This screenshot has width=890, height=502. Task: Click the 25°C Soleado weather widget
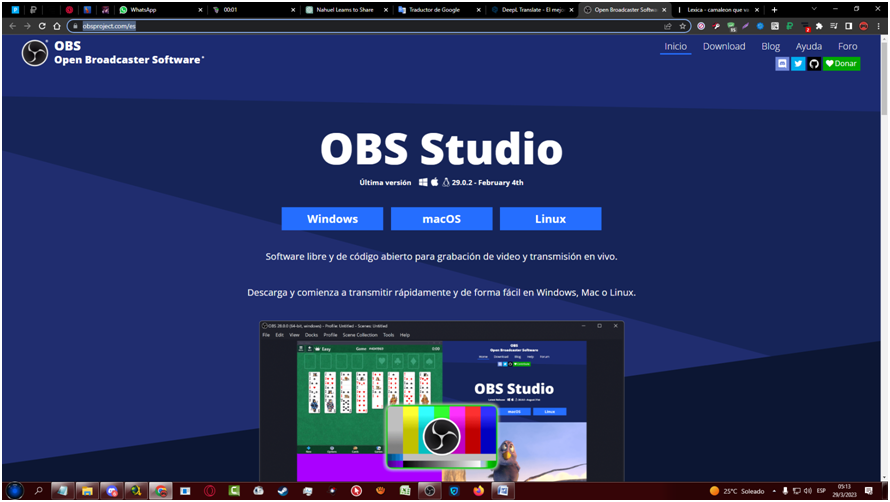coord(737,491)
